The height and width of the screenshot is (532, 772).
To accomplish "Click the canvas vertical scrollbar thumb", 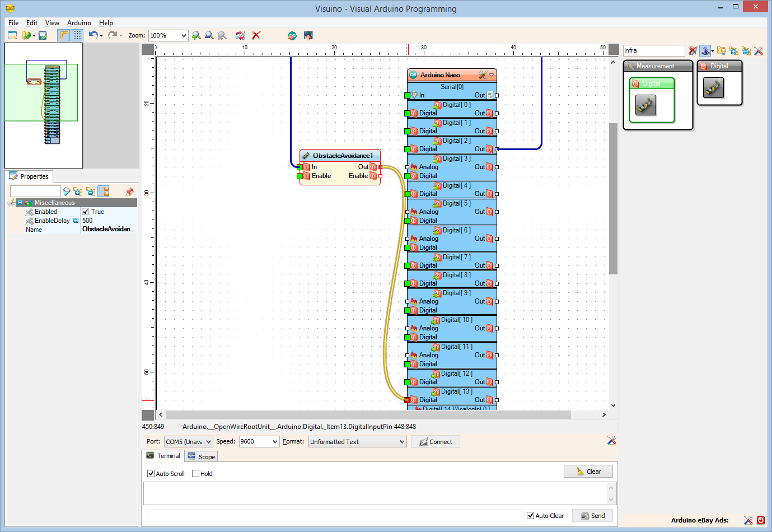I will (x=613, y=199).
